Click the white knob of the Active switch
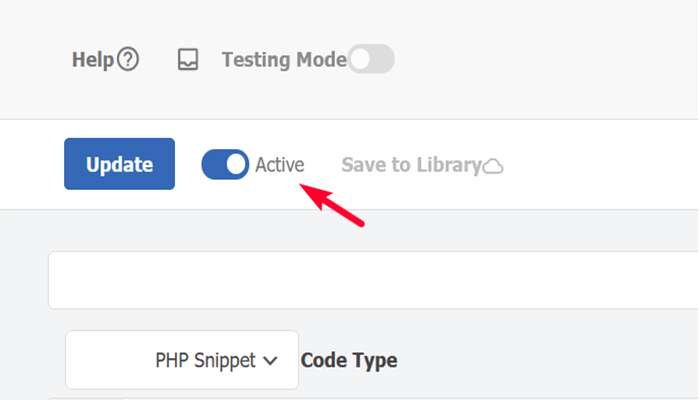Image resolution: width=700 pixels, height=400 pixels. pyautogui.click(x=236, y=165)
